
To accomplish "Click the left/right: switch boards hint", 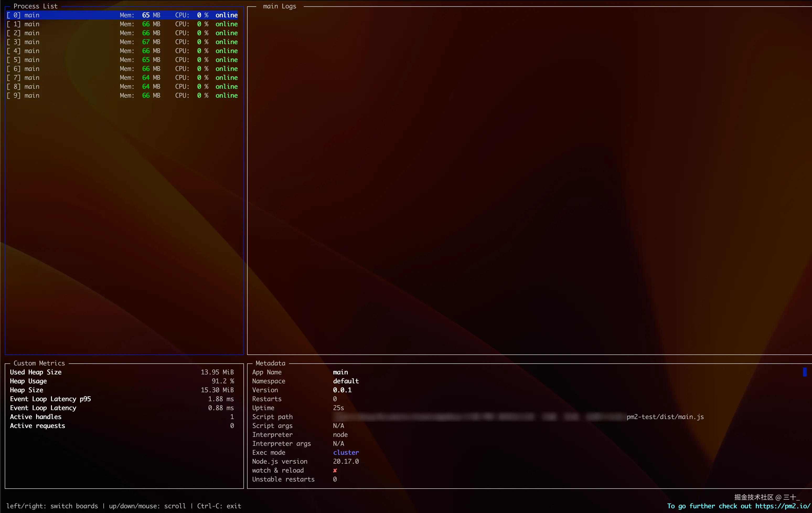I will pos(52,506).
